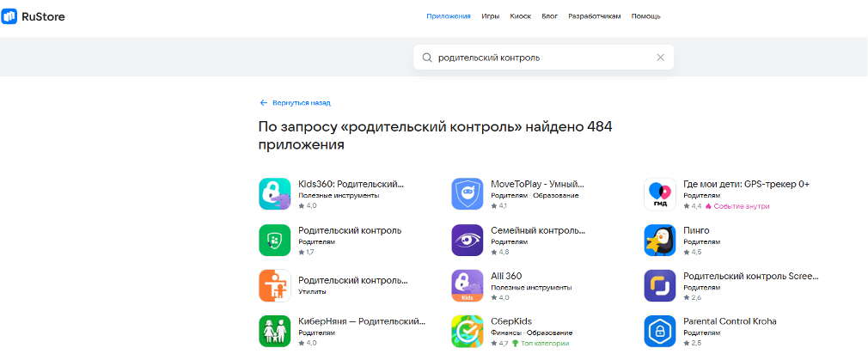Viewport: 868px width, 354px height.
Task: Click the Финансы · Образование category label
Action: click(x=531, y=333)
